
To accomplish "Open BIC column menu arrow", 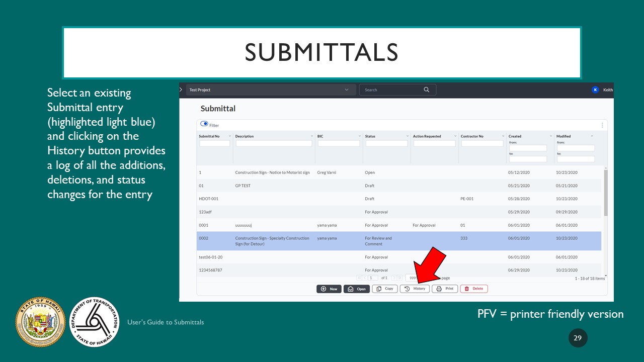I will pyautogui.click(x=360, y=136).
